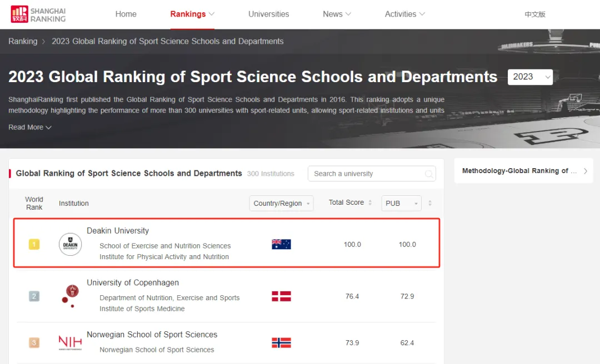The height and width of the screenshot is (364, 600).
Task: Click the Norway flag icon
Action: click(x=281, y=342)
